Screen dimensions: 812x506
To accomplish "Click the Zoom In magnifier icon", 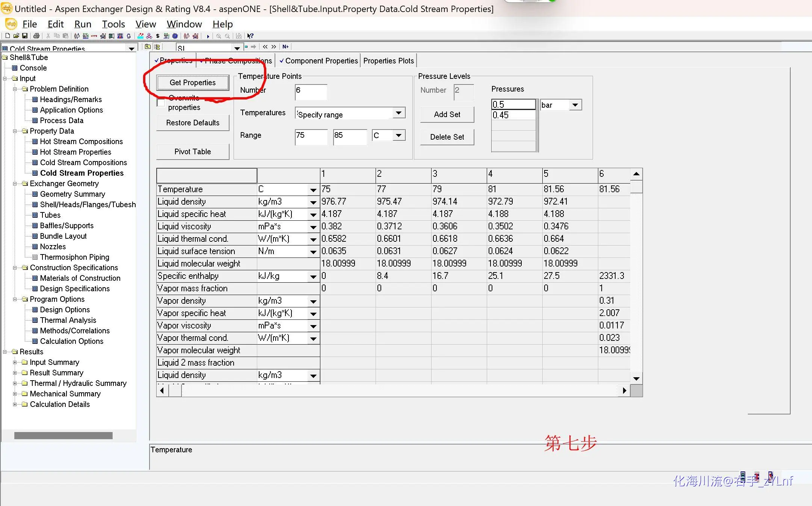I will [x=219, y=36].
